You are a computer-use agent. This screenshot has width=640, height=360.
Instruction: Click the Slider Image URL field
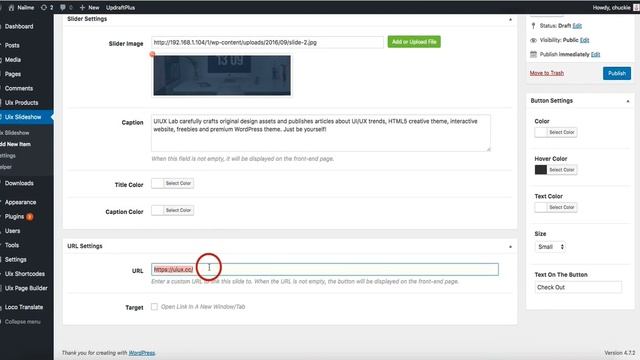coord(267,42)
